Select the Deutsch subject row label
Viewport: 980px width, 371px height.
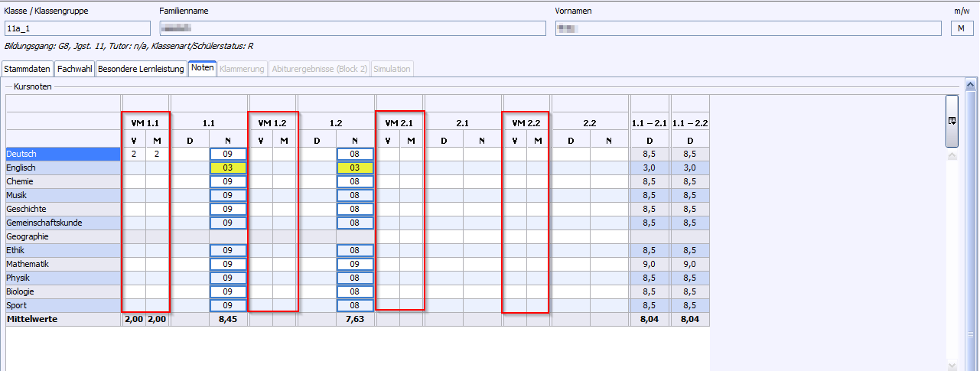pos(63,154)
